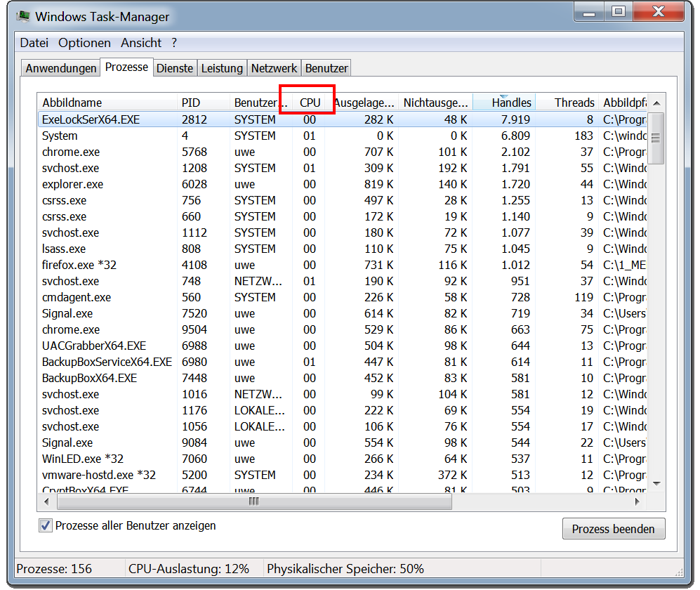Click the 'CPU-Auslastung: 12%' status entry
This screenshot has width=700, height=590.
[188, 568]
